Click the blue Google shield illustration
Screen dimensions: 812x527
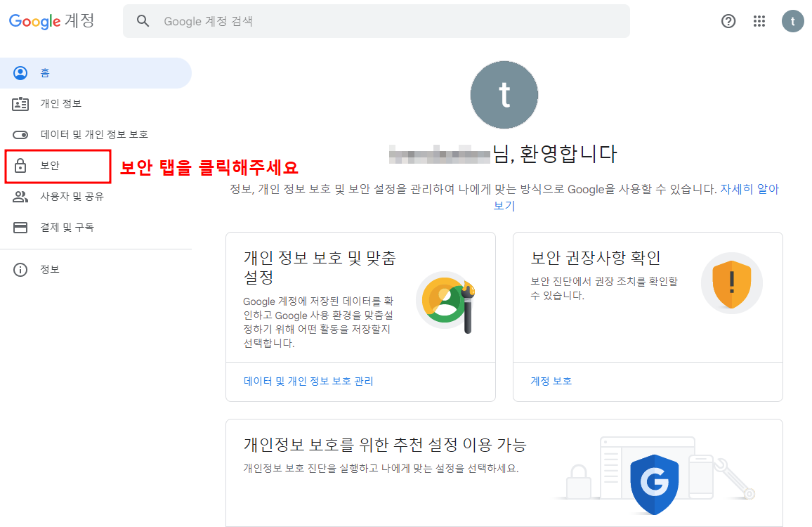[x=654, y=485]
